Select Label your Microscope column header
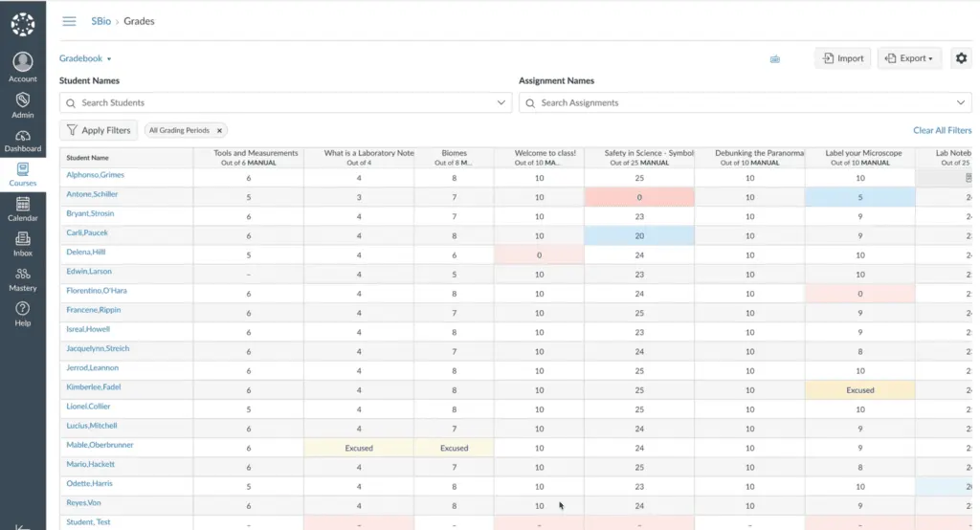Screen dimensions: 980x530 [x=860, y=158]
